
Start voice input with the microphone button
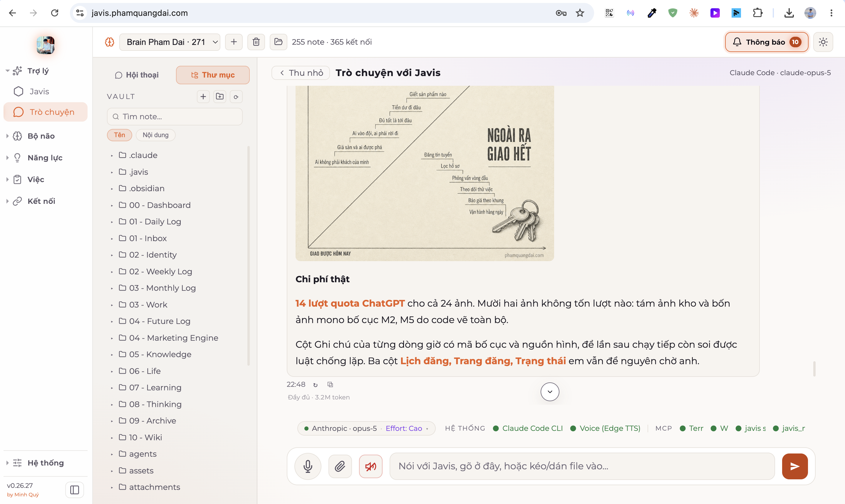pyautogui.click(x=308, y=466)
